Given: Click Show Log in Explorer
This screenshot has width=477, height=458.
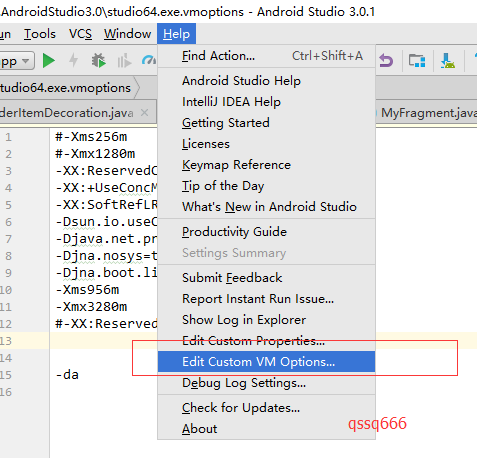Looking at the screenshot, I should (266, 320).
